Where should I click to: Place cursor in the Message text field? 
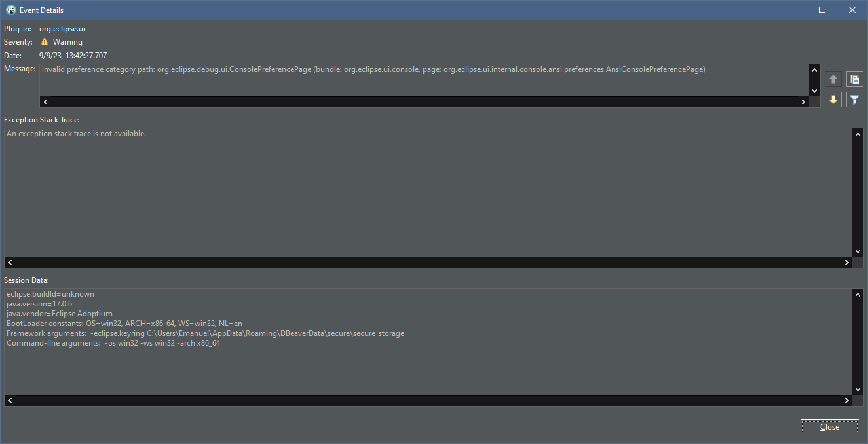pos(393,79)
